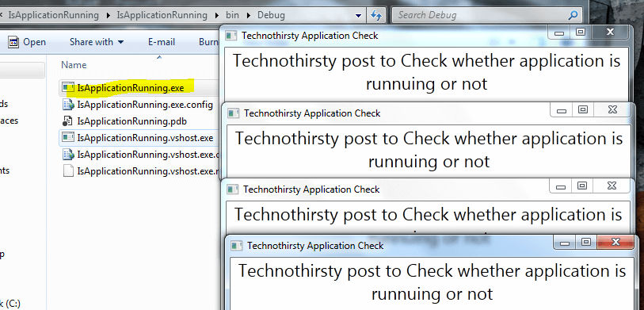Click app icon of topmost Technothirsty window
The height and width of the screenshot is (310, 644).
click(x=231, y=36)
